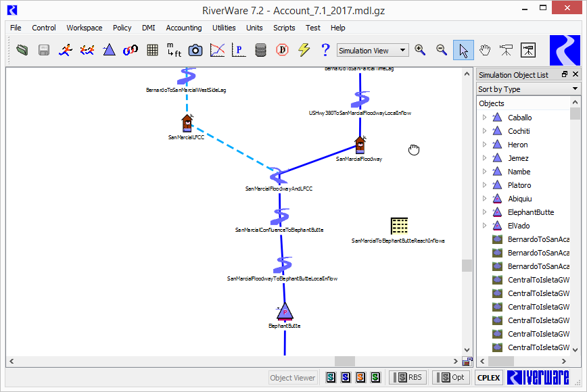587x392 pixels.
Task: Zoom in with the magnifier plus icon
Action: coord(420,50)
